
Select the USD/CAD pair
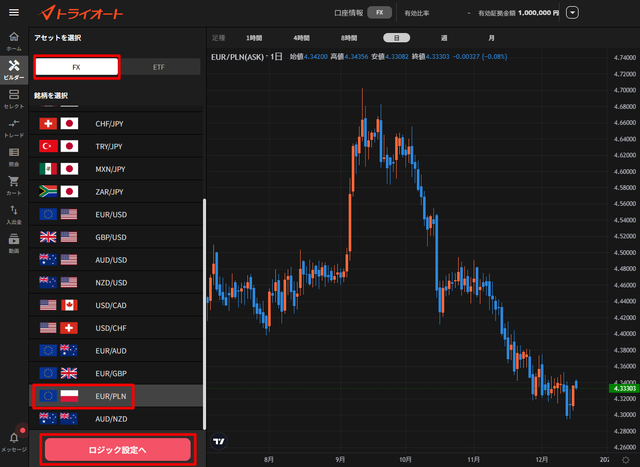(x=116, y=305)
